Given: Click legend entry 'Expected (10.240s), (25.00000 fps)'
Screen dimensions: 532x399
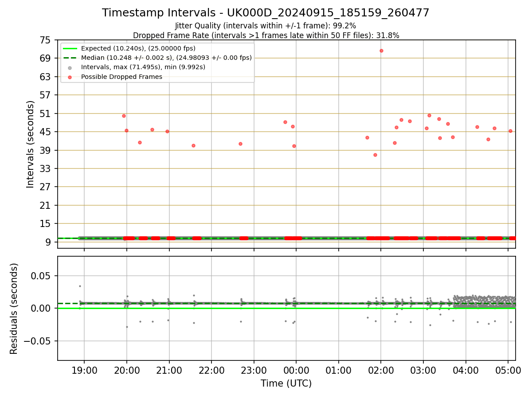Looking at the screenshot, I should point(138,48).
